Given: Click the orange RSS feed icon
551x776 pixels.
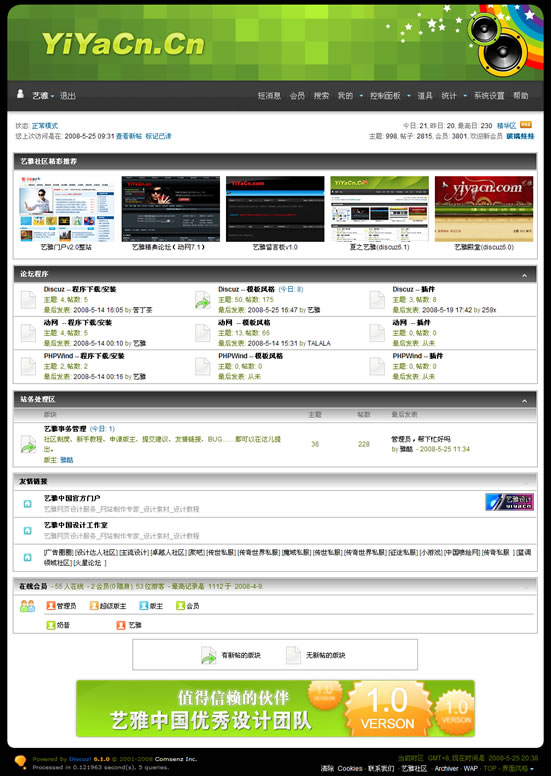Looking at the screenshot, I should pyautogui.click(x=526, y=125).
